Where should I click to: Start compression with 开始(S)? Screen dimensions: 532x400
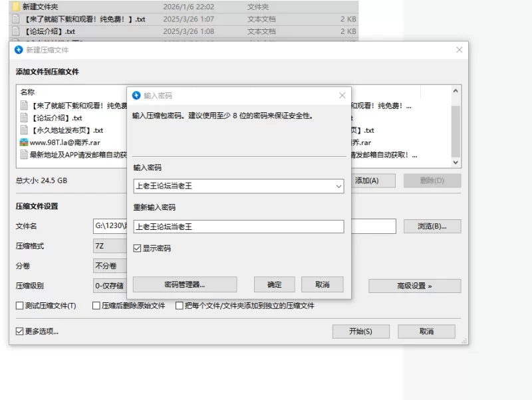tap(360, 331)
